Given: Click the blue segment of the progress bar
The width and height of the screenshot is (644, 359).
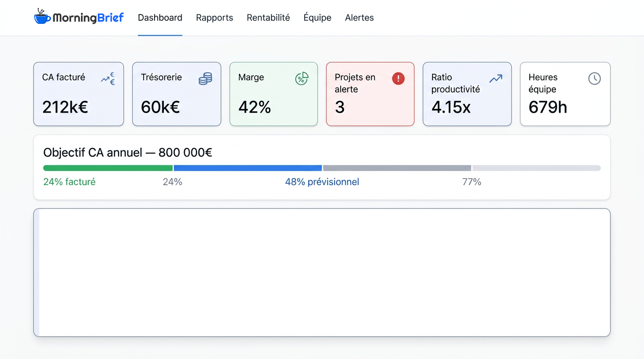Looking at the screenshot, I should [x=248, y=168].
